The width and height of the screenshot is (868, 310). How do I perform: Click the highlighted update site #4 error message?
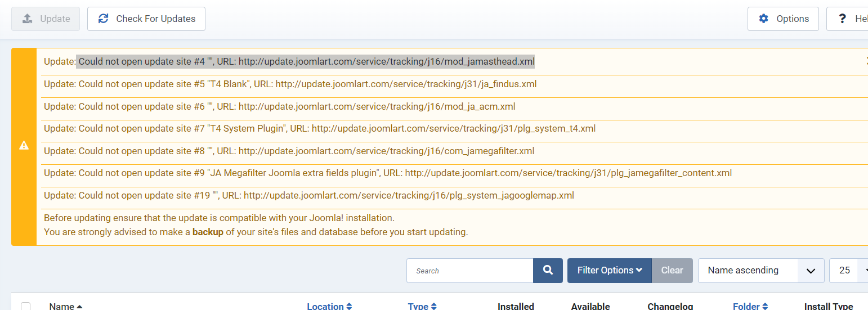306,62
